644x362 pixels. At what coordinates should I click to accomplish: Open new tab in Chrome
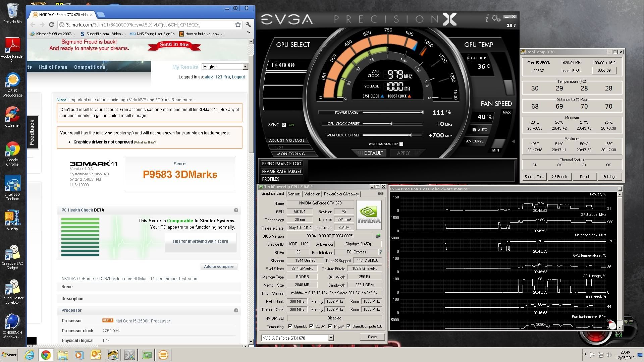pyautogui.click(x=101, y=14)
